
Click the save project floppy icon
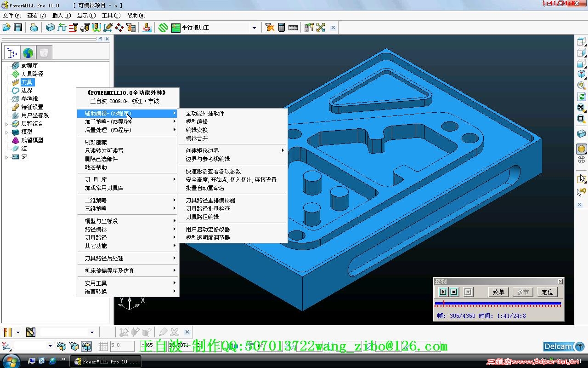pyautogui.click(x=18, y=28)
